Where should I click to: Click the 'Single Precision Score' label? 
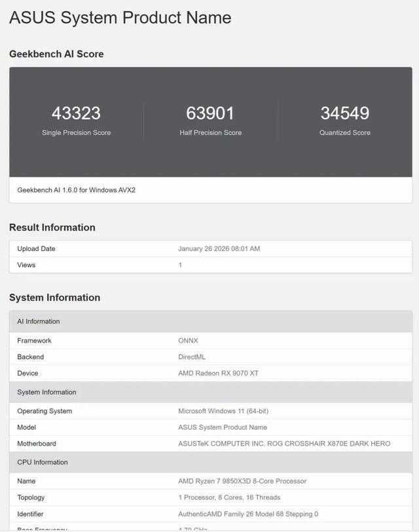(77, 132)
